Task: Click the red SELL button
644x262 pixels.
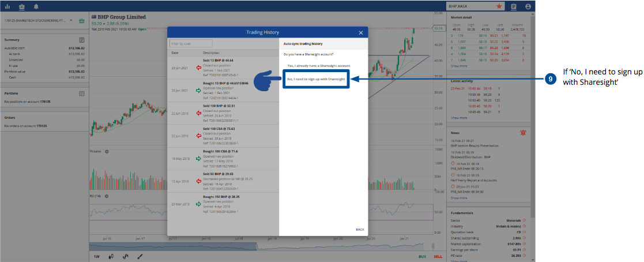Action: (438, 257)
